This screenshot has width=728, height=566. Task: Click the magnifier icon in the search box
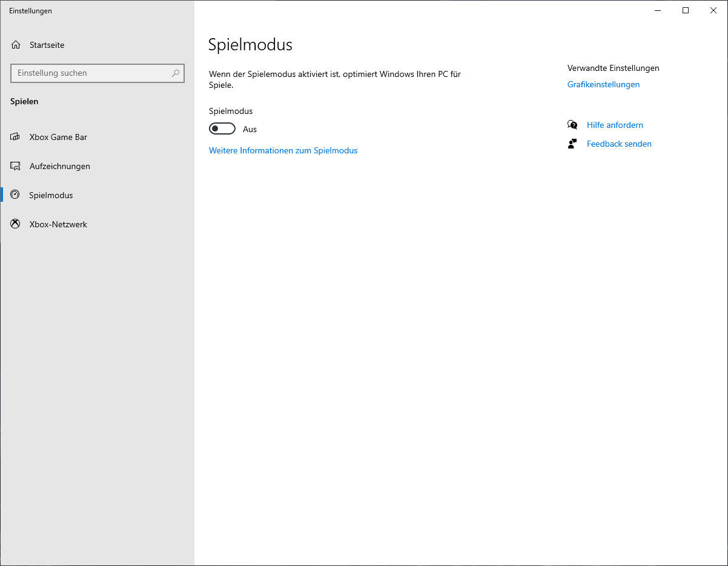(176, 73)
